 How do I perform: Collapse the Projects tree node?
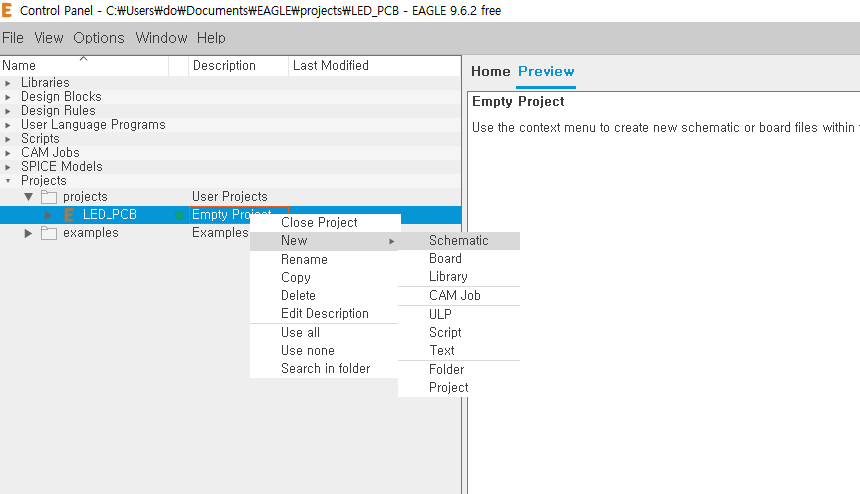8,181
